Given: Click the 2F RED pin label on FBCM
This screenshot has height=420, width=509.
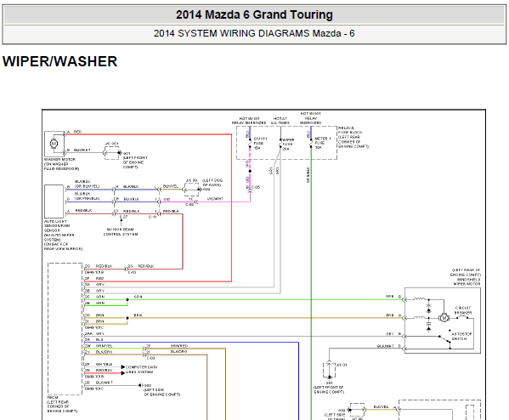Looking at the screenshot, I should (x=94, y=278).
